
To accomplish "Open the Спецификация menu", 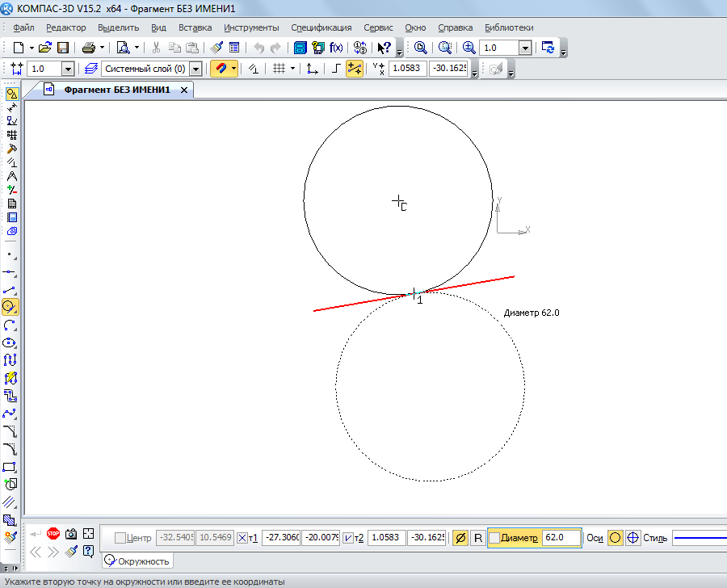I will click(x=321, y=27).
